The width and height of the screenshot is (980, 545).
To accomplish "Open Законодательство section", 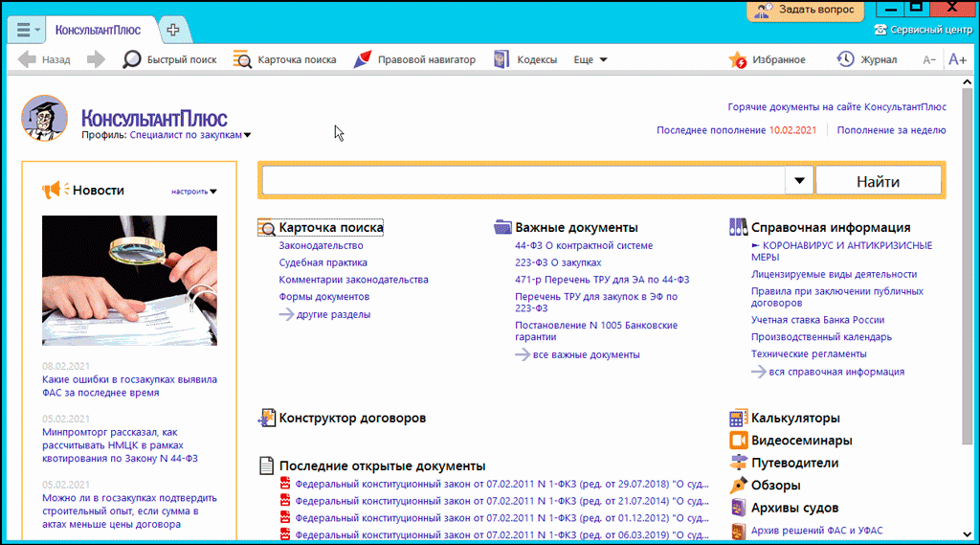I will click(321, 245).
